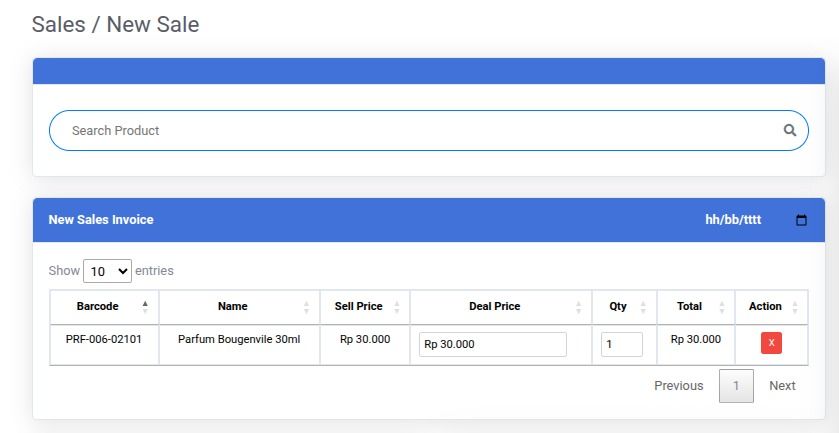Open the date picker calendar icon
The width and height of the screenshot is (839, 433).
click(x=801, y=220)
